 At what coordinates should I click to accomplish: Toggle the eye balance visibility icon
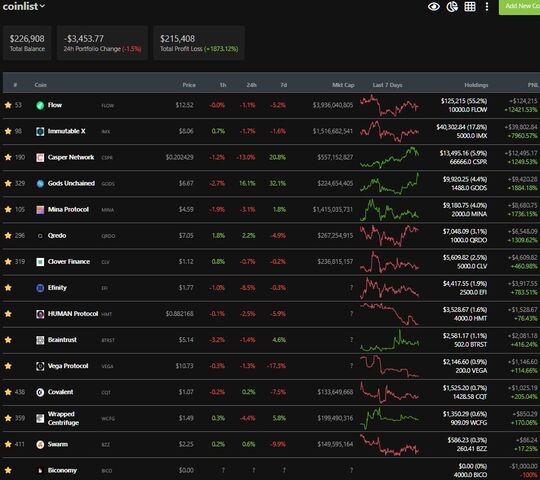(434, 7)
